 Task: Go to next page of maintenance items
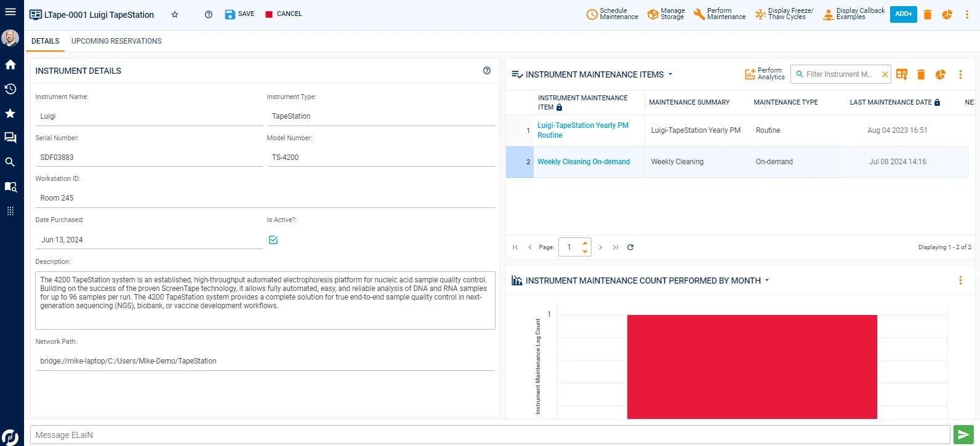pos(601,247)
